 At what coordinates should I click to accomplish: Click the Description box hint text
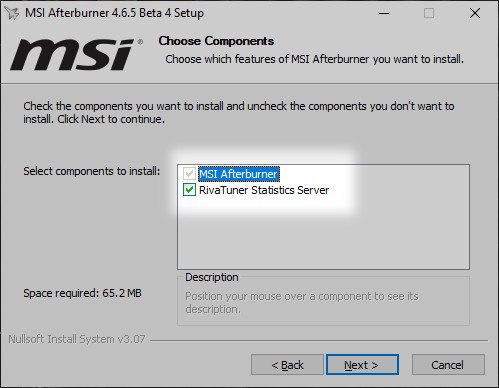(x=302, y=303)
